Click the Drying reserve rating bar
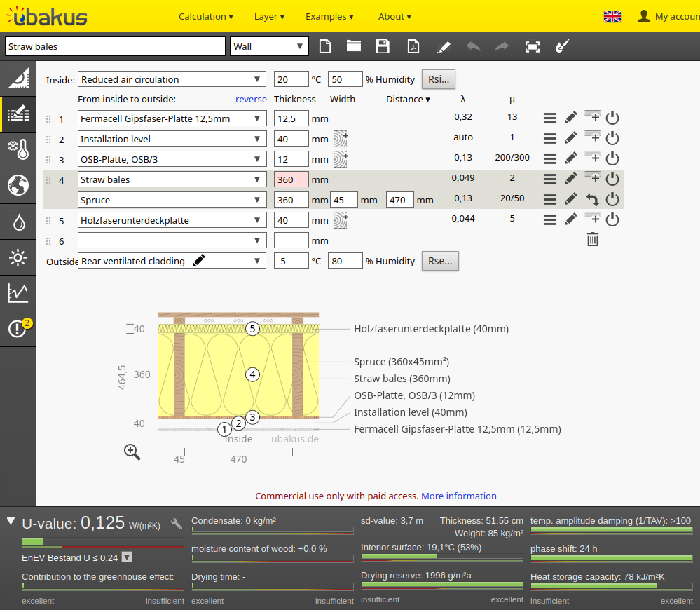This screenshot has height=610, width=700. (x=442, y=585)
